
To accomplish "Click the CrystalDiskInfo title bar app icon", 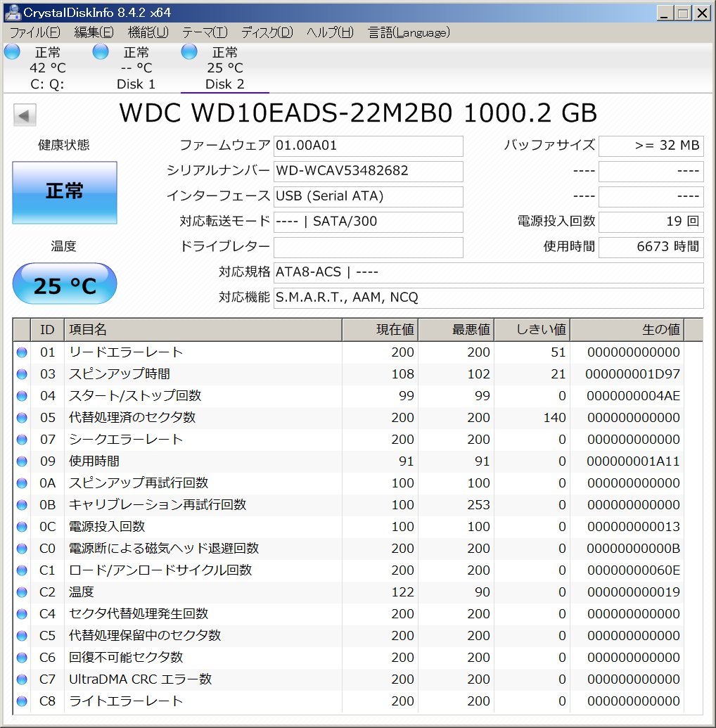I will (x=12, y=13).
